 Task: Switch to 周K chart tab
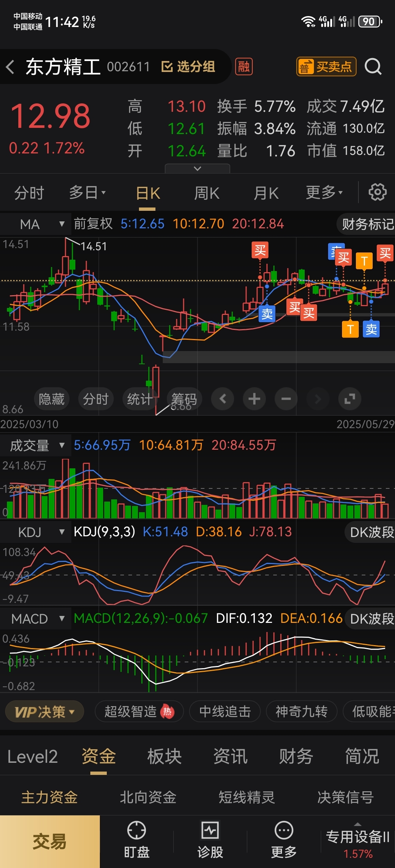click(207, 193)
